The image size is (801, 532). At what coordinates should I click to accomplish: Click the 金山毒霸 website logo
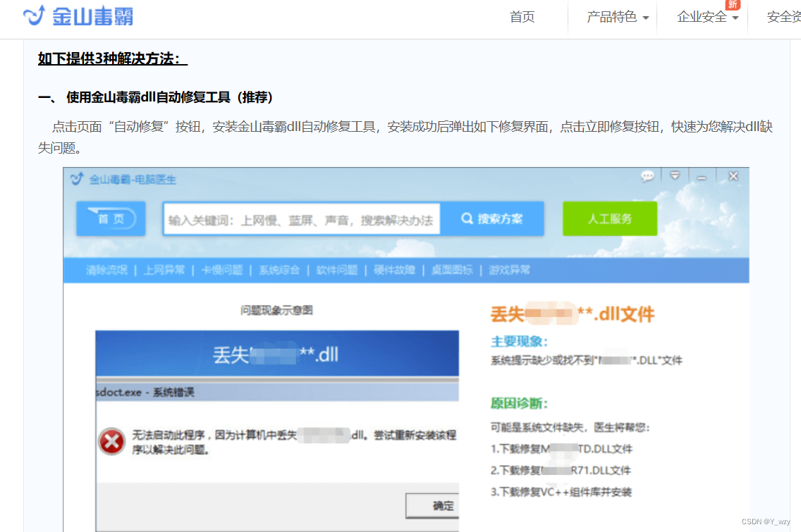point(76,16)
